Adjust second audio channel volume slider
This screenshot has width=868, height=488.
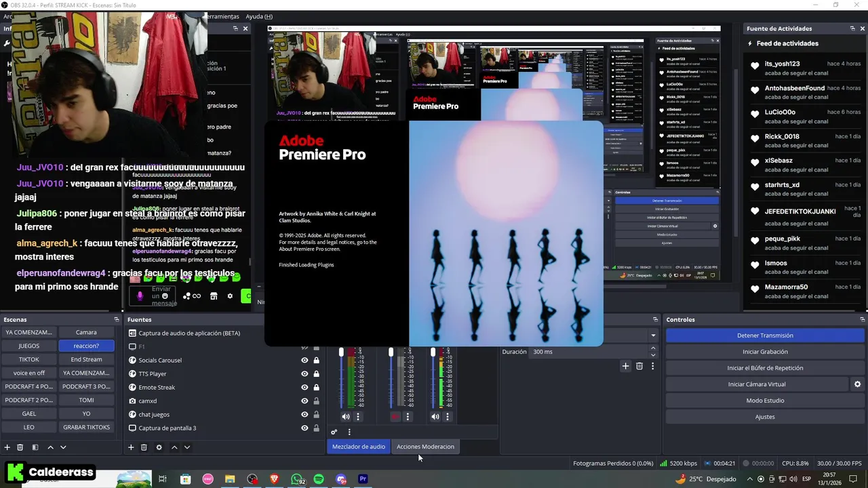[x=391, y=352]
